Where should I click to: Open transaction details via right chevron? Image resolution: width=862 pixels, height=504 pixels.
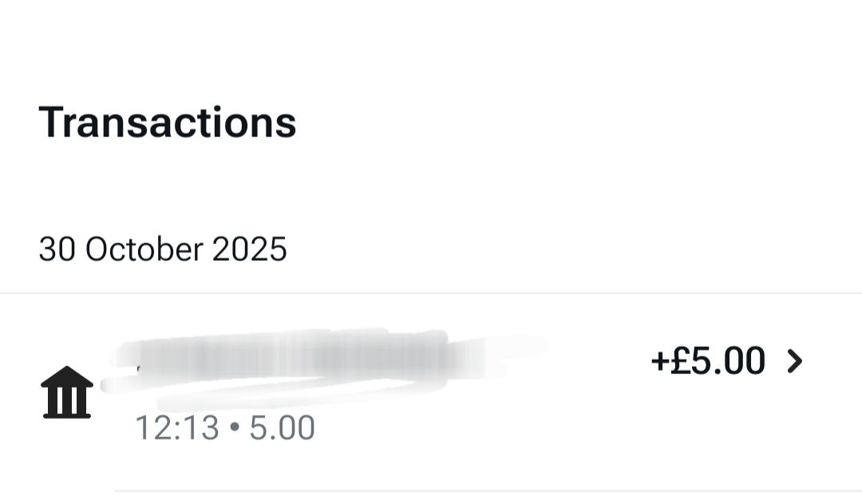click(x=795, y=361)
